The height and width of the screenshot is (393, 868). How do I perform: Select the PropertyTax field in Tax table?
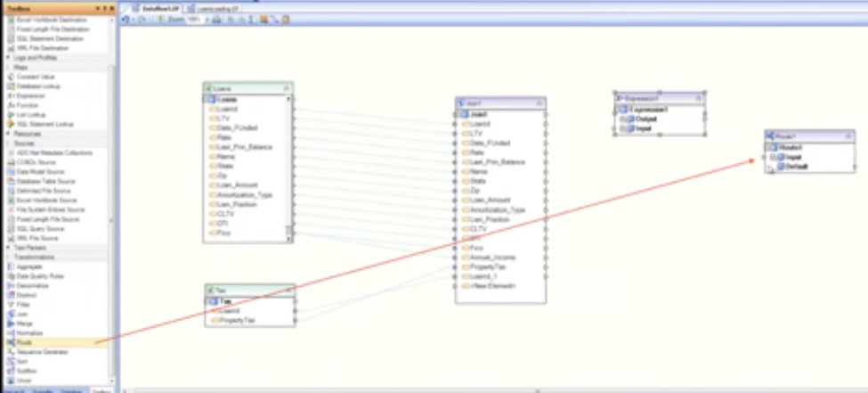coord(231,320)
